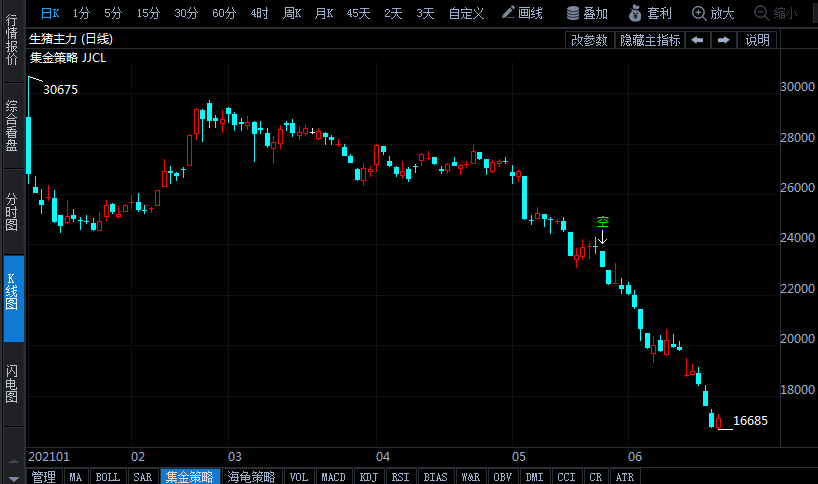The width and height of the screenshot is (818, 484).
Task: Select the 3天 period
Action: coord(425,14)
